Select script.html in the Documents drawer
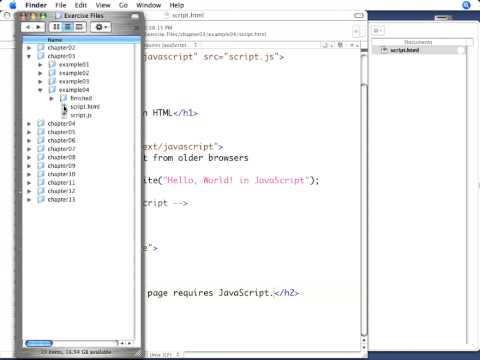 418,50
